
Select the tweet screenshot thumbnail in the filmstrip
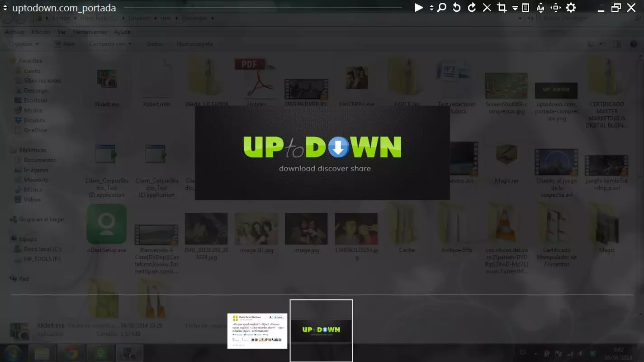click(257, 331)
